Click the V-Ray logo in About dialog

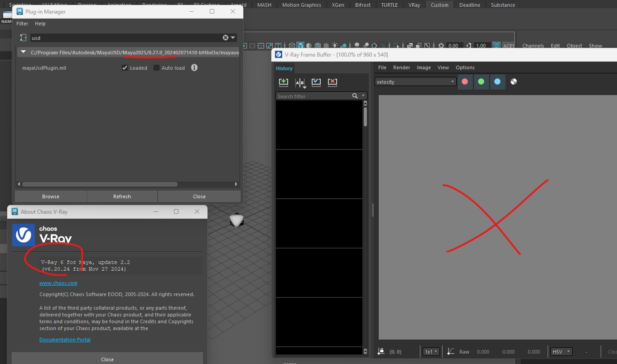(24, 235)
